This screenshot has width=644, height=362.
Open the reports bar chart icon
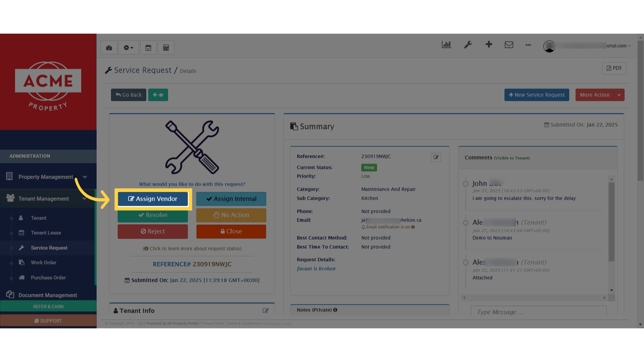click(446, 44)
